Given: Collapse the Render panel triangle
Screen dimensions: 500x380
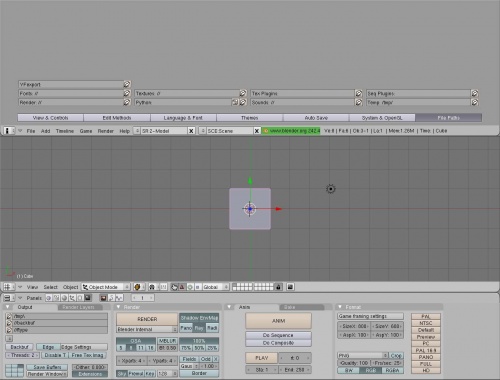Looking at the screenshot, I should [x=118, y=307].
